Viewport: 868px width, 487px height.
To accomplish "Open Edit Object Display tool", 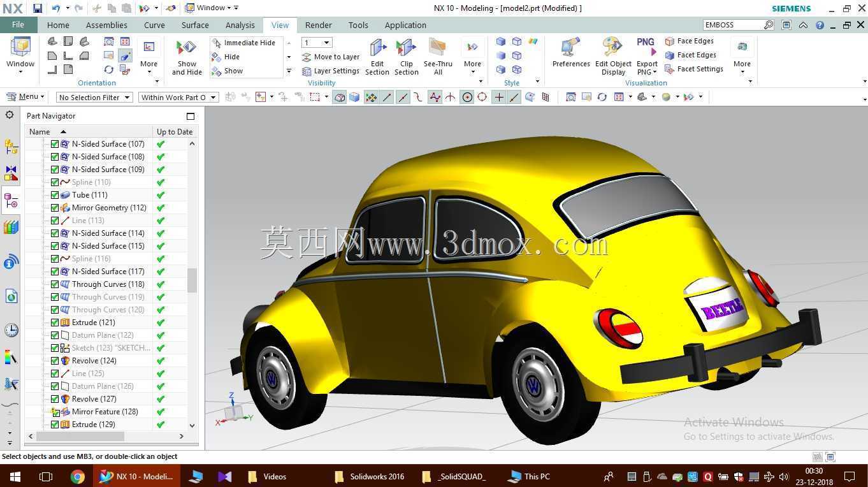I will point(613,57).
